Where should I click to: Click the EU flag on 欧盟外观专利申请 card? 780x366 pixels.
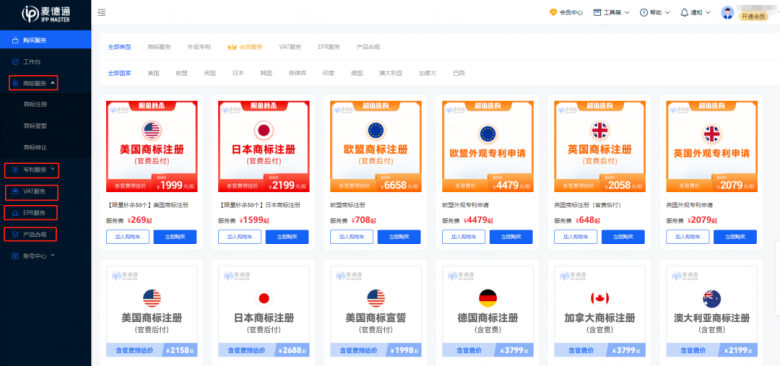coord(488,133)
